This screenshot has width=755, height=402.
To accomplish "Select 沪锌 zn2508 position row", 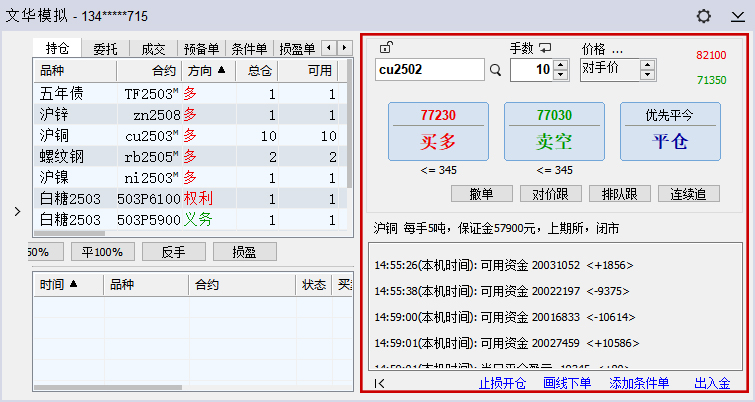I will pyautogui.click(x=190, y=115).
